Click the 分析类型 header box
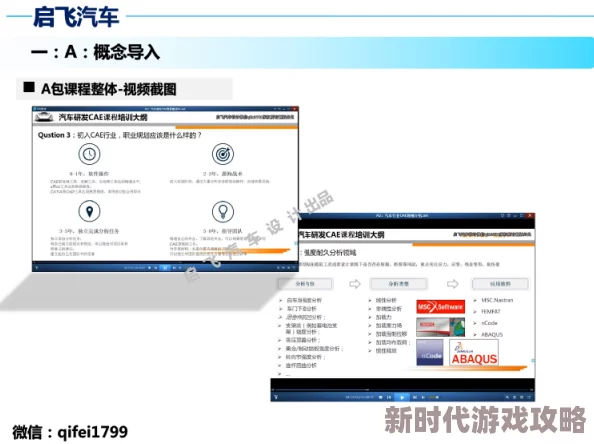 coord(399,284)
